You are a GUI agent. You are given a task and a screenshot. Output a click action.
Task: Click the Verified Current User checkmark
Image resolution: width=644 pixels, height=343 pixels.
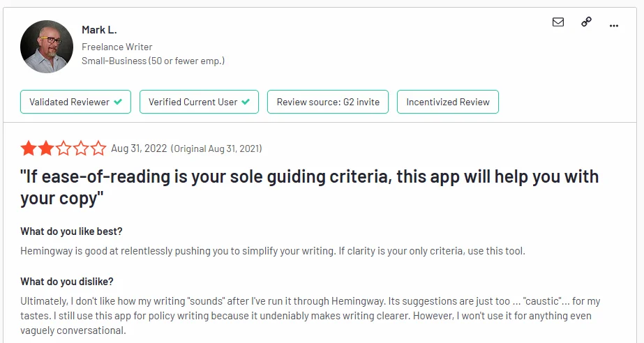(246, 102)
